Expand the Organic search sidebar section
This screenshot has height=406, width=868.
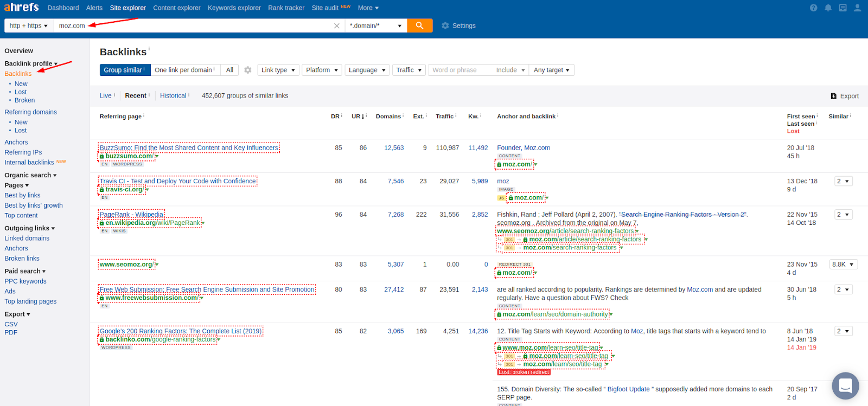[x=30, y=175]
